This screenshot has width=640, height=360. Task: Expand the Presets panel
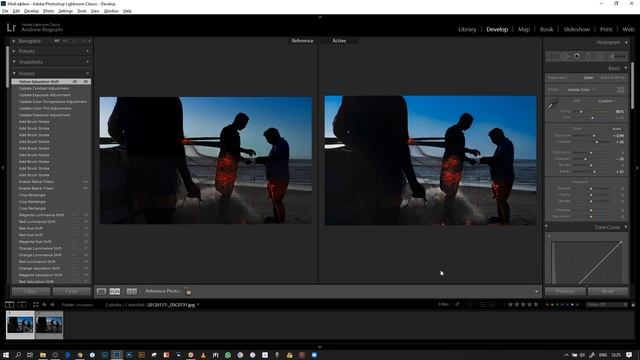(x=14, y=51)
